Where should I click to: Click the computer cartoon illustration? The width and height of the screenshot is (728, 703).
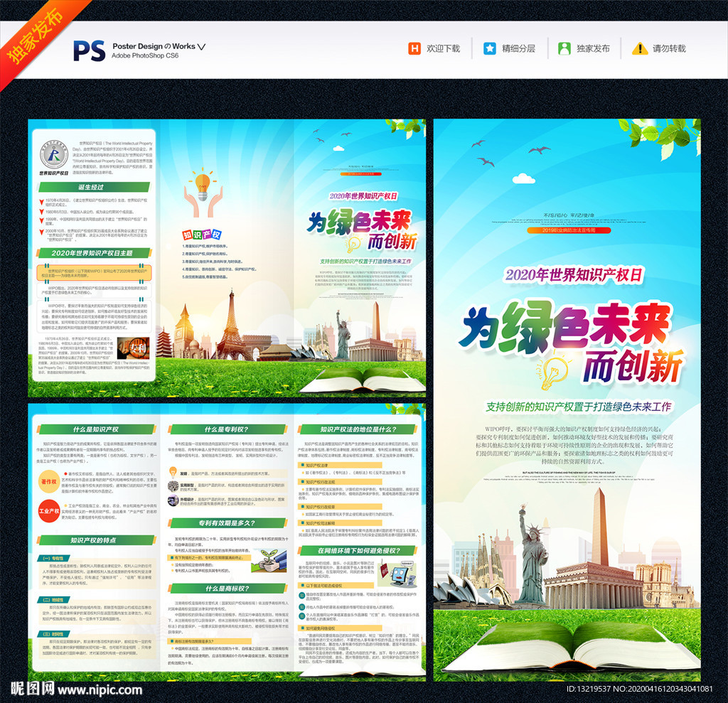pos(397,574)
